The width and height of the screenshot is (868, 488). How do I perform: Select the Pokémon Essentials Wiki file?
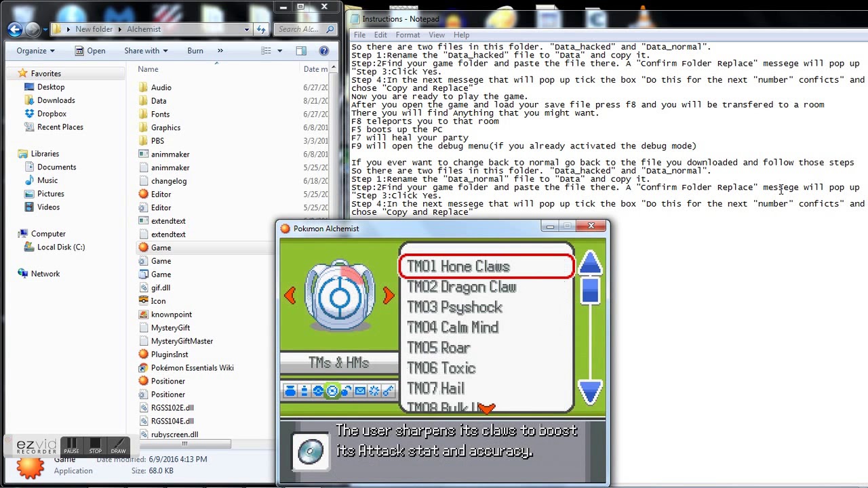192,368
